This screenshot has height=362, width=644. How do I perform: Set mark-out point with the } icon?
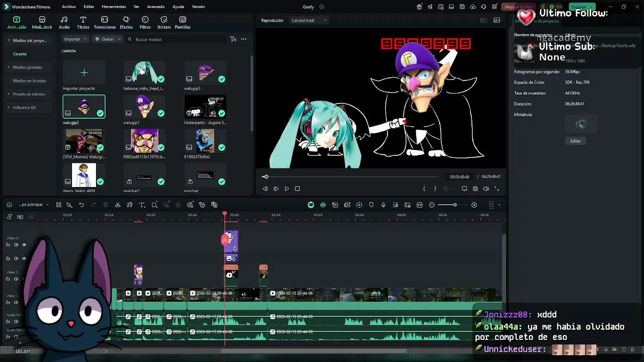[435, 189]
